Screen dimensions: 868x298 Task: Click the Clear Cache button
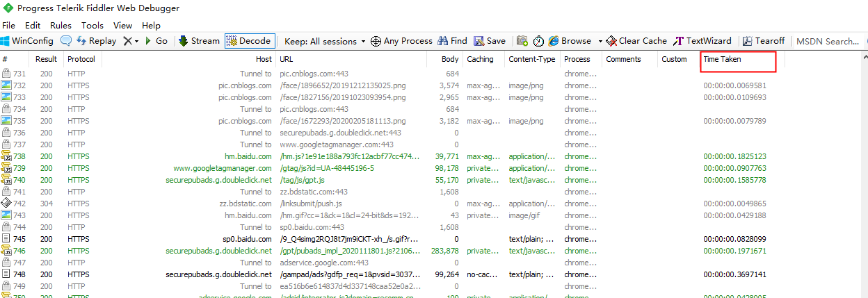coord(636,41)
